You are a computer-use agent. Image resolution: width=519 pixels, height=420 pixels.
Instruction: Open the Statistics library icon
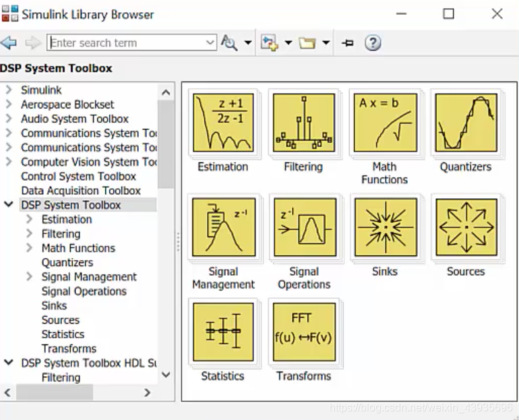223,332
